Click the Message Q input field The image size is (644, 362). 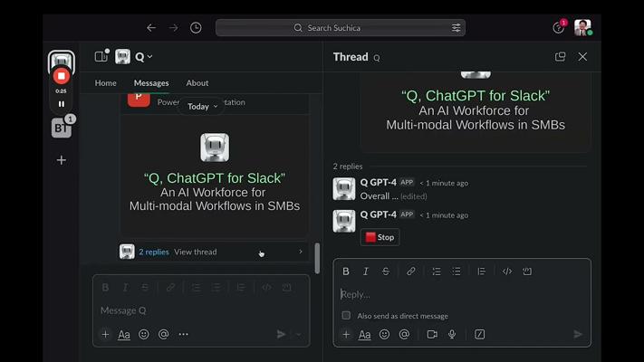pos(201,310)
